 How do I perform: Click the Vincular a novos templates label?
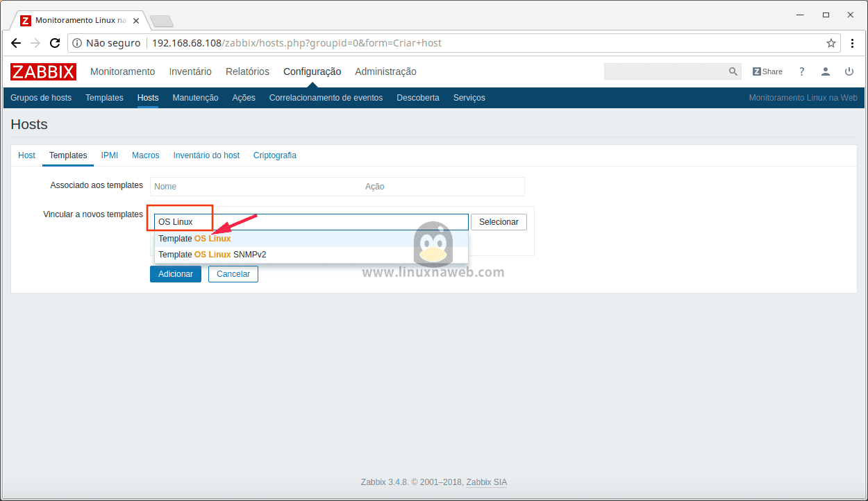point(93,214)
